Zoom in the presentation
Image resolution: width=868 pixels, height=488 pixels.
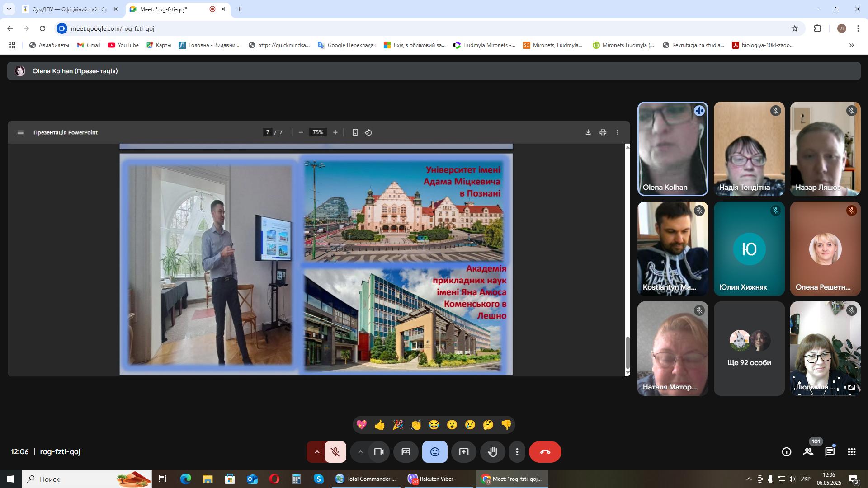click(335, 132)
